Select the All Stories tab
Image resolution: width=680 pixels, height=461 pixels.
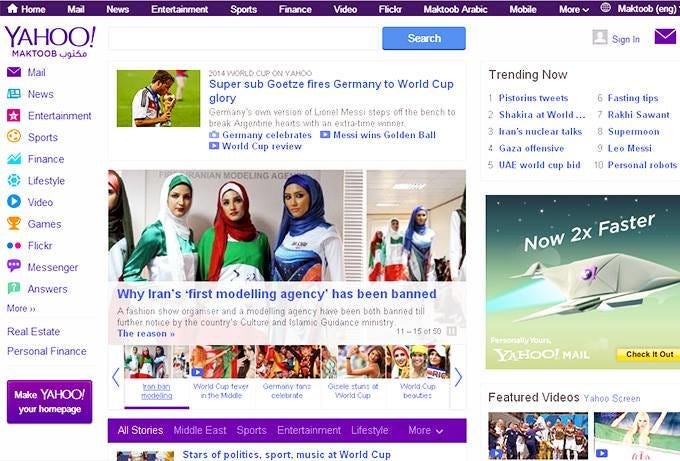[x=140, y=430]
